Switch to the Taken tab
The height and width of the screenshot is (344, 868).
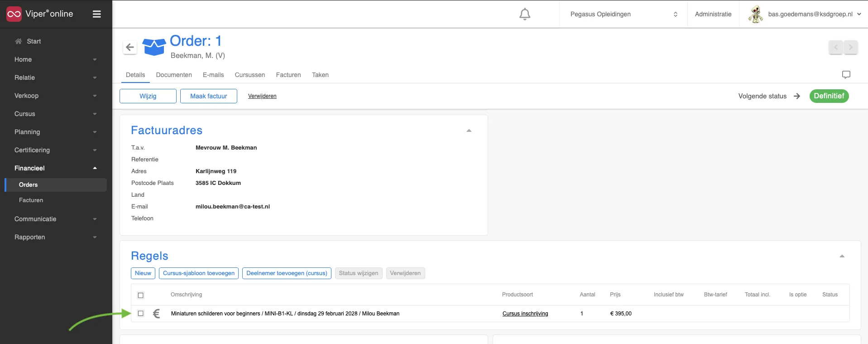[x=320, y=75]
